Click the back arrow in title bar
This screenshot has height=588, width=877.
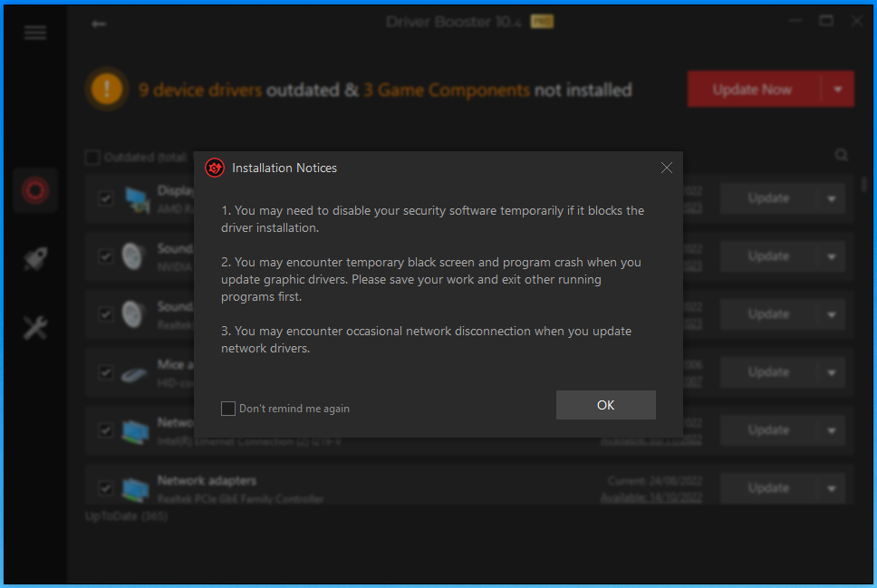coord(99,24)
